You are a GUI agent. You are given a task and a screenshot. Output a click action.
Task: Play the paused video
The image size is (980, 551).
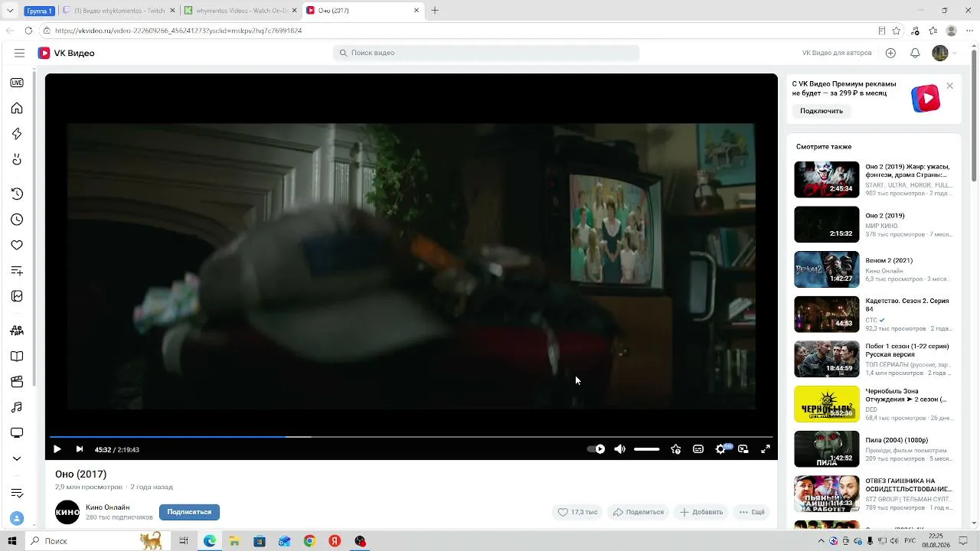coord(57,449)
